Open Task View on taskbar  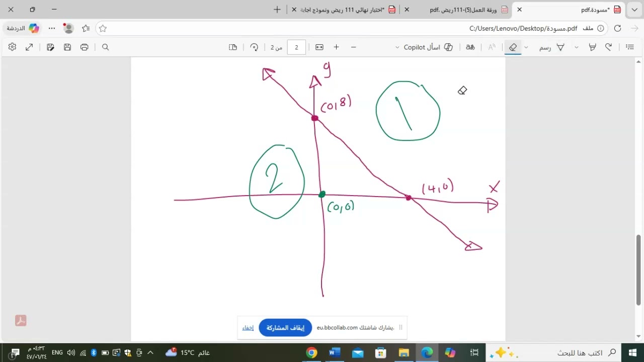(474, 353)
